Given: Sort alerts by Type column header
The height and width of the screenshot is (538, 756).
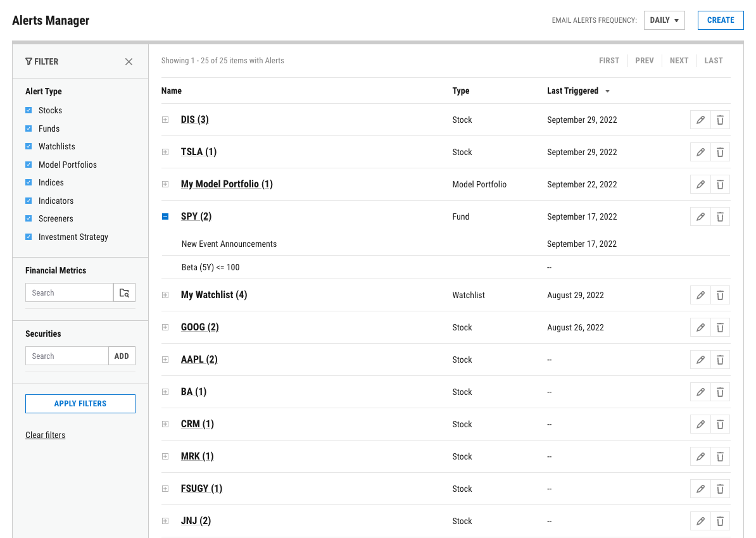Looking at the screenshot, I should 460,91.
